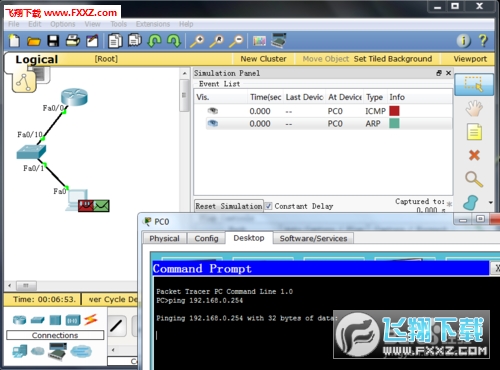The height and width of the screenshot is (370, 500).
Task: Choose the Move Layout hand tool
Action: click(x=474, y=108)
